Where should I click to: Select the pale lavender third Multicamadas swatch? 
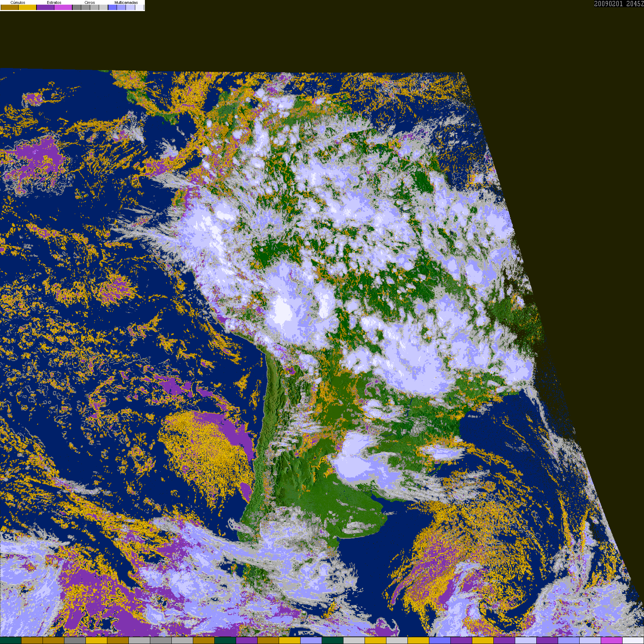click(x=130, y=8)
